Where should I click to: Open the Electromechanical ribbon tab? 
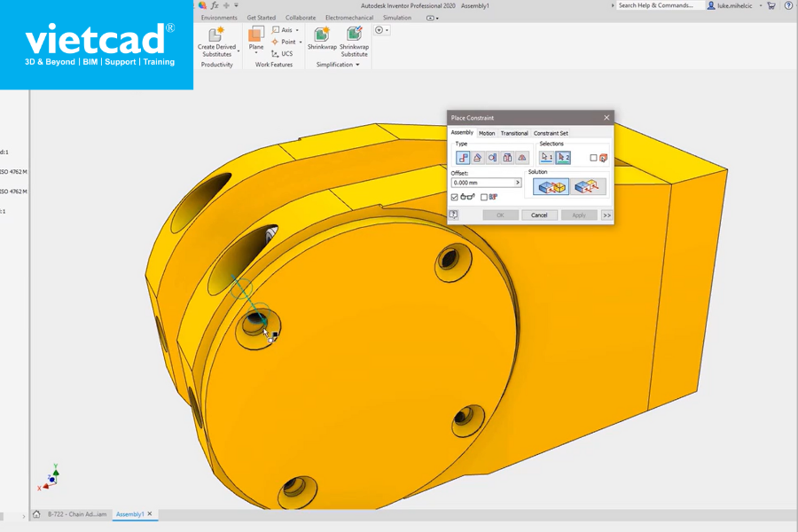[349, 18]
